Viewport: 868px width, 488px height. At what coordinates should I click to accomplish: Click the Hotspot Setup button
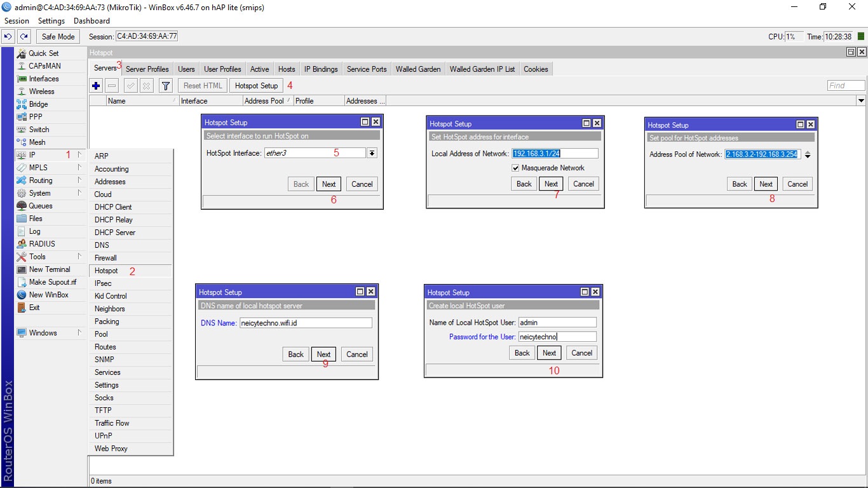pos(256,86)
